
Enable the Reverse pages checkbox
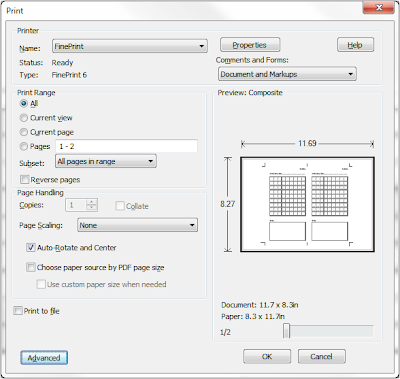coord(25,180)
